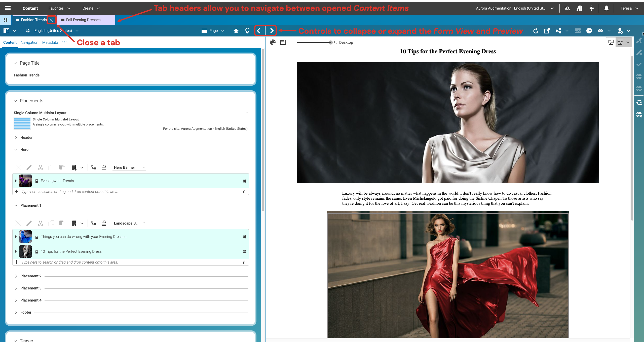This screenshot has width=644, height=342.
Task: Mark Fashion Trends as favorite with the star
Action: (236, 30)
